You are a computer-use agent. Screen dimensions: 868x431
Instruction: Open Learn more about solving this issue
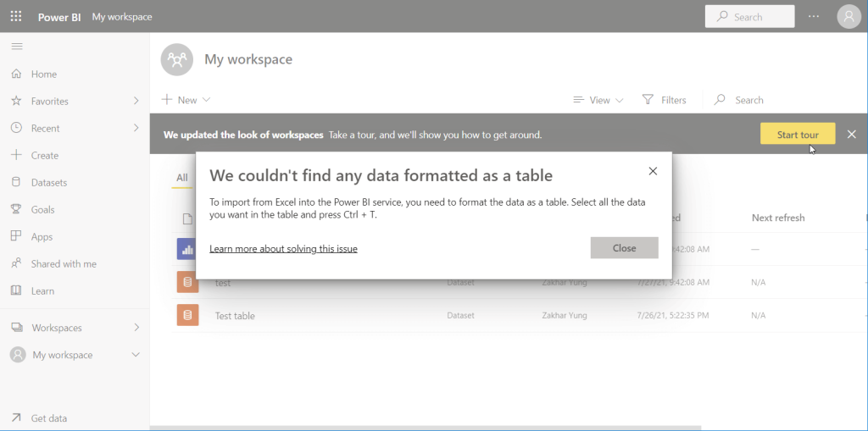[x=283, y=249]
